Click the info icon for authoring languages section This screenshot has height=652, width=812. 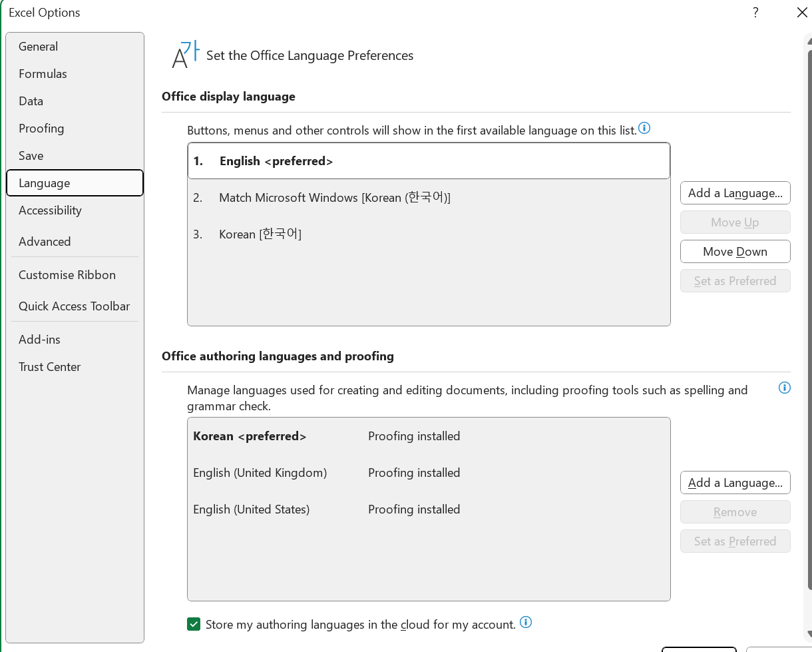pos(785,388)
